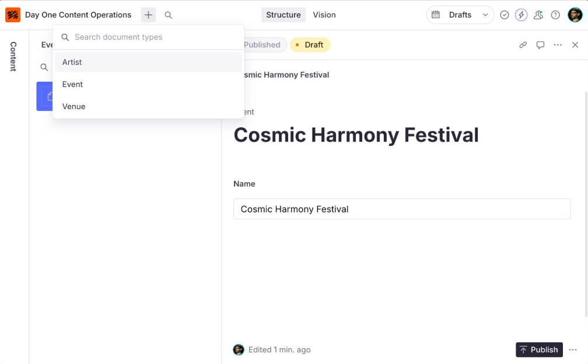Open more actions menu next to Publish
Image resolution: width=588 pixels, height=364 pixels.
[573, 350]
